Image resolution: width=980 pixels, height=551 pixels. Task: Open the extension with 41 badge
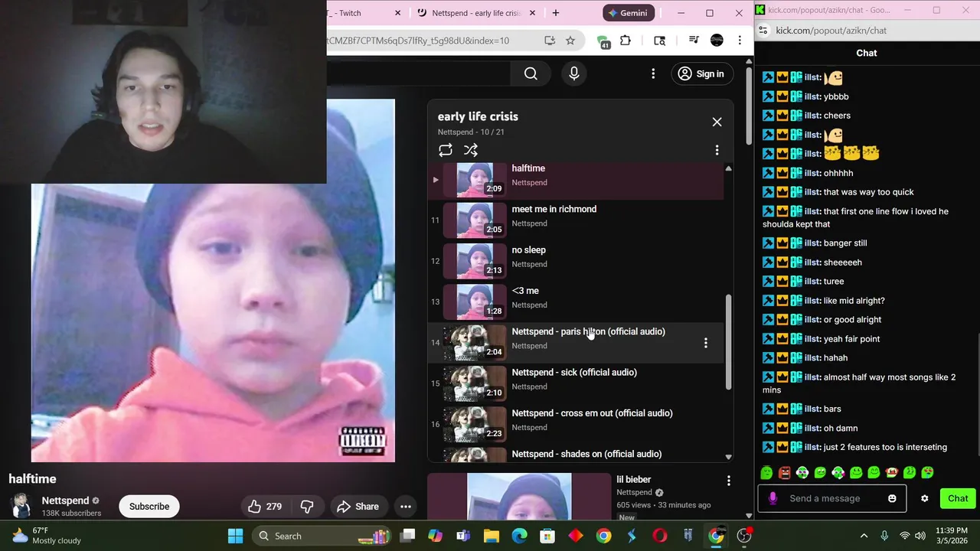pyautogui.click(x=603, y=41)
